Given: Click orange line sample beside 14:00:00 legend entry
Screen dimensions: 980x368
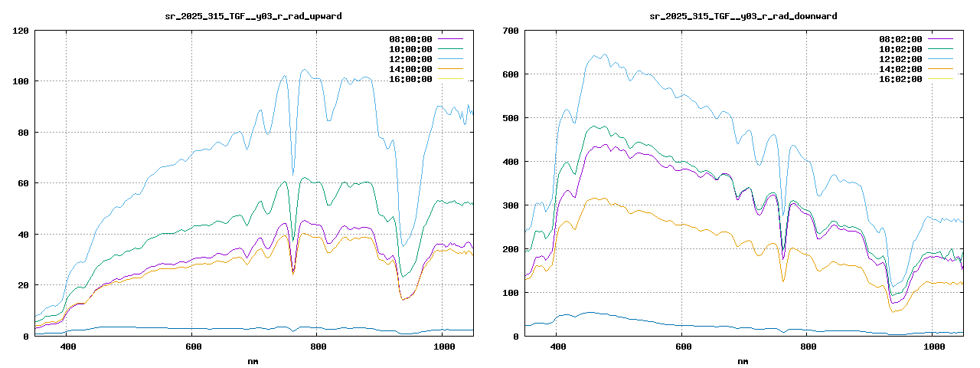Looking at the screenshot, I should pyautogui.click(x=450, y=68).
